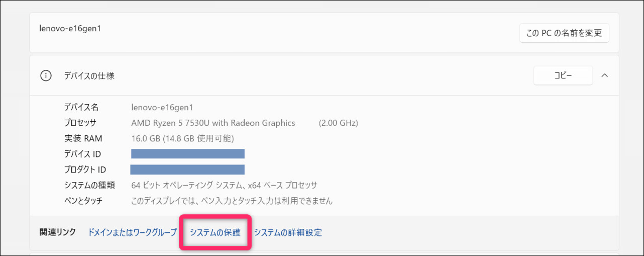Click the この PC の名前を変更 button
This screenshot has width=644, height=256.
[564, 33]
